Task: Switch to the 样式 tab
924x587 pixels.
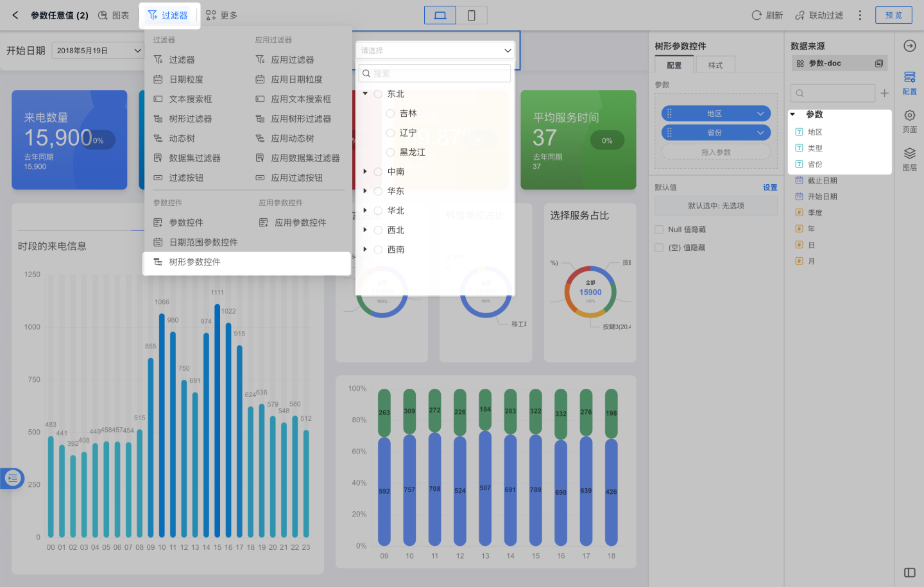Action: (x=715, y=65)
